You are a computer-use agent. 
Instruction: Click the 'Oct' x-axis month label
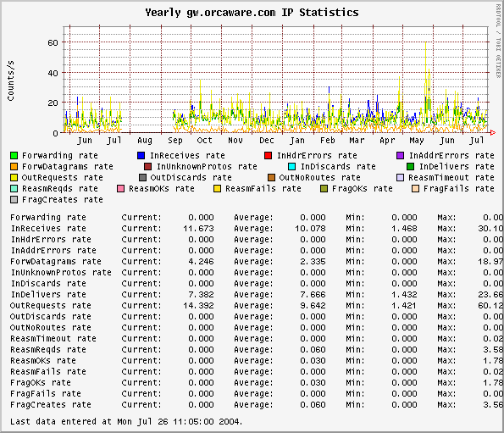(x=205, y=141)
